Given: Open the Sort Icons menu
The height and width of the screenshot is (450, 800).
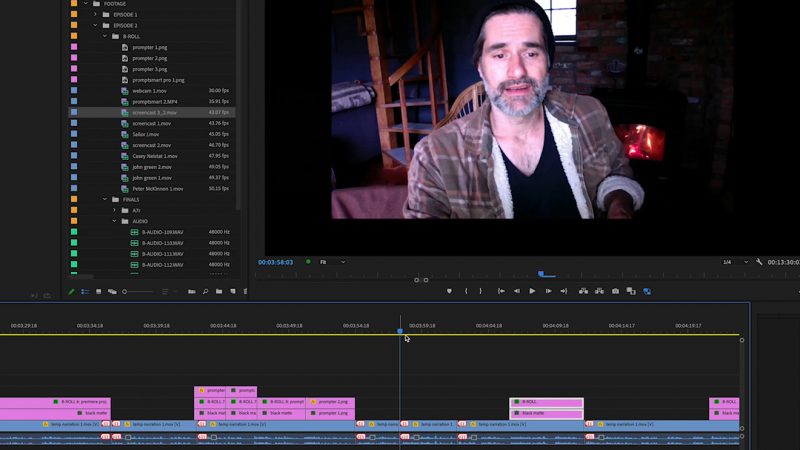Looking at the screenshot, I should (165, 292).
